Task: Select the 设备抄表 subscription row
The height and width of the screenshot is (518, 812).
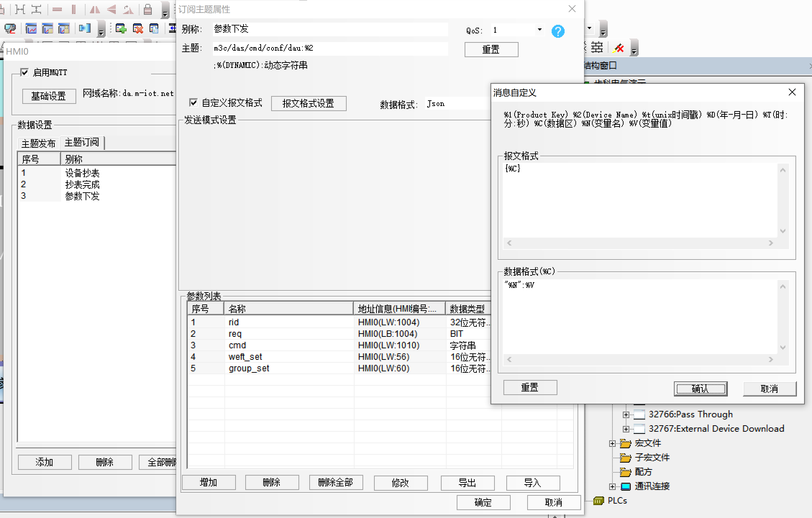Action: [97, 173]
